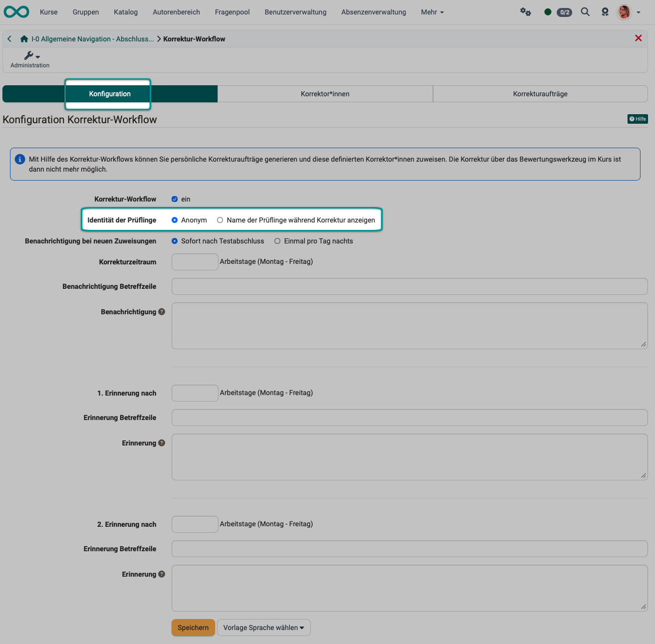This screenshot has width=655, height=644.
Task: Open breadcrumb link I-0 Allgemeine Navigation
Action: (93, 39)
